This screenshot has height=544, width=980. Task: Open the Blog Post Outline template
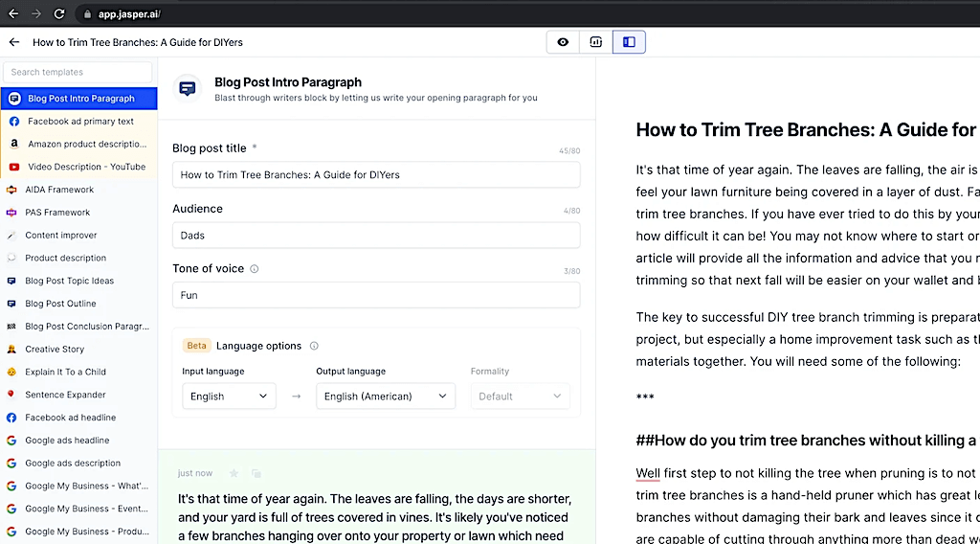tap(60, 304)
